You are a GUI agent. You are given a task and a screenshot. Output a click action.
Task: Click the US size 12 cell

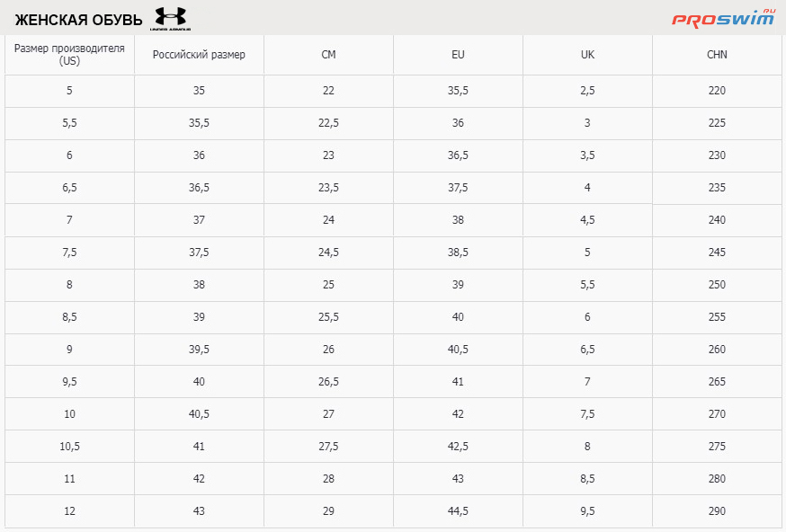69,511
